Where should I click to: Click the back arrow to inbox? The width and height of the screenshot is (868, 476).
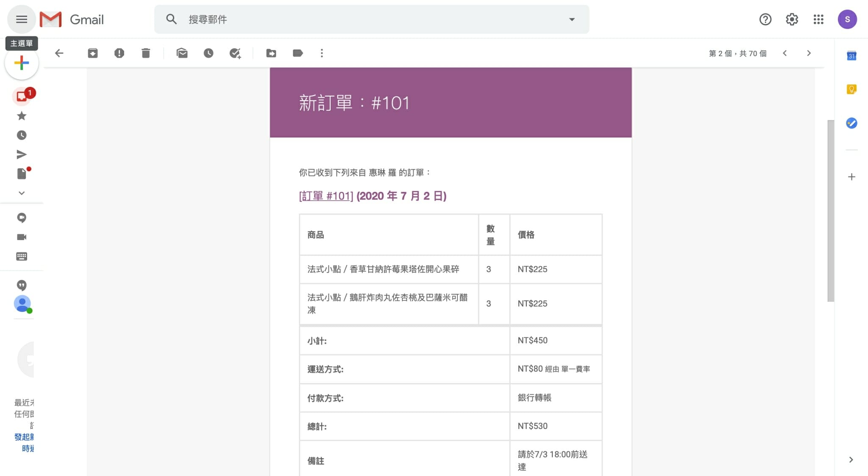(59, 53)
